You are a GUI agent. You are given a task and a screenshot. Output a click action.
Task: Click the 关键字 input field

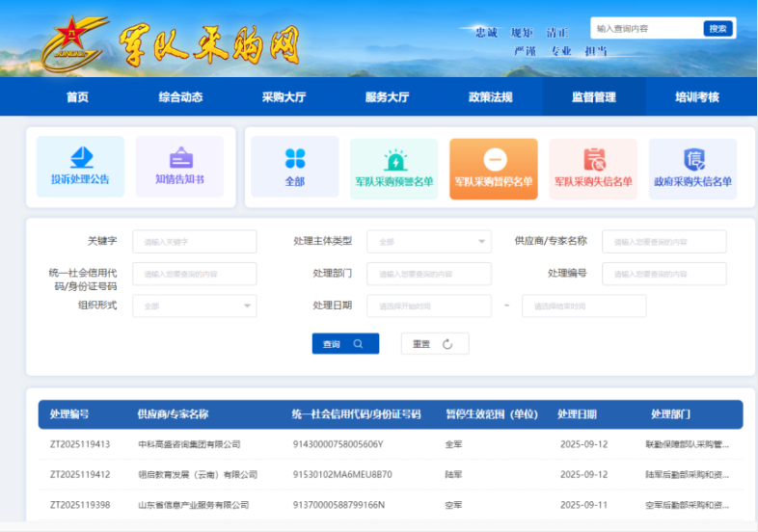[x=195, y=241]
